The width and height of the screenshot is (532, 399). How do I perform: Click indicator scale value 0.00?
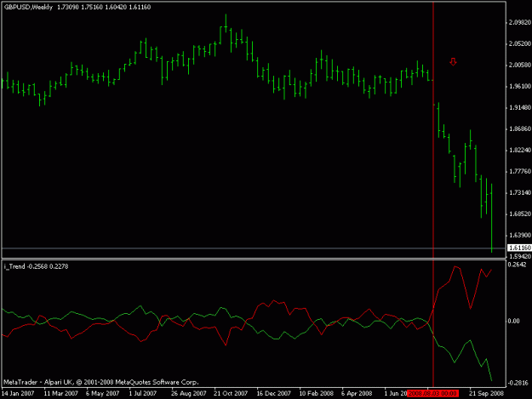coord(514,321)
